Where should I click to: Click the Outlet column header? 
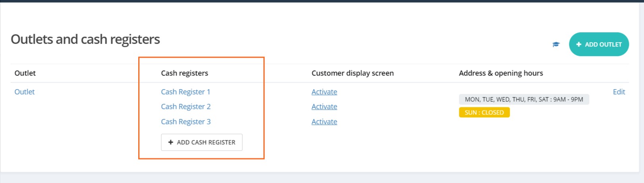pyautogui.click(x=25, y=73)
